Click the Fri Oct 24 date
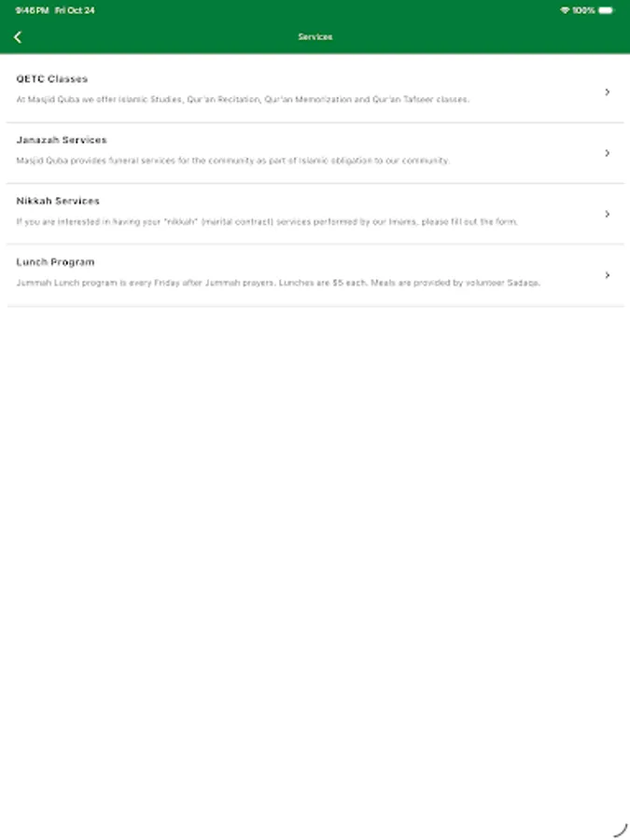Viewport: 630px width, 840px height. pyautogui.click(x=75, y=10)
